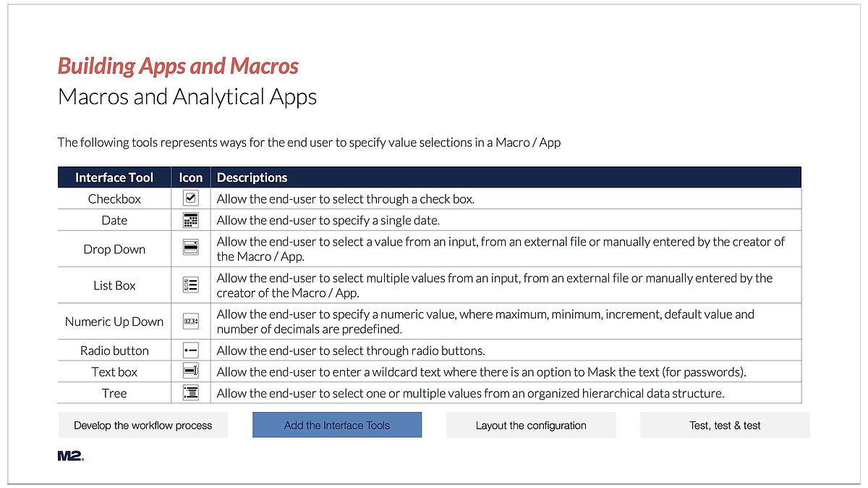Image resolution: width=868 pixels, height=488 pixels.
Task: Select the Numeric Up Down row label
Action: [114, 321]
